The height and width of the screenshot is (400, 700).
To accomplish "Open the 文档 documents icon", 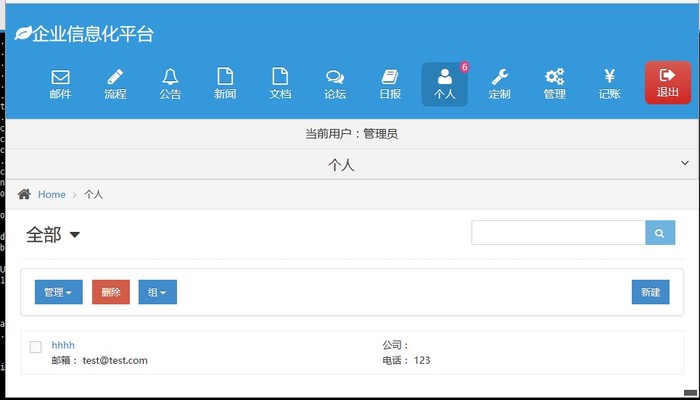I will click(280, 84).
